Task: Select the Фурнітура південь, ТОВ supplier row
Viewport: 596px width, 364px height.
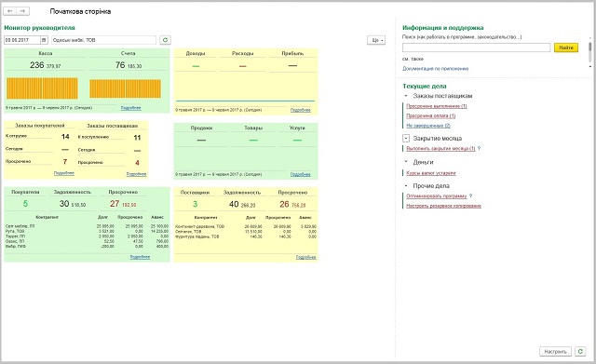Action: click(x=246, y=236)
